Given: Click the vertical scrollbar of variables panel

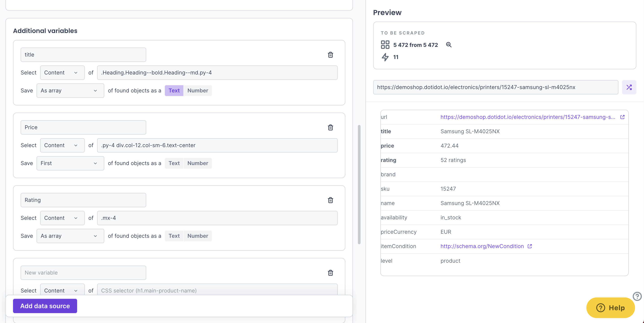Looking at the screenshot, I should [x=359, y=184].
